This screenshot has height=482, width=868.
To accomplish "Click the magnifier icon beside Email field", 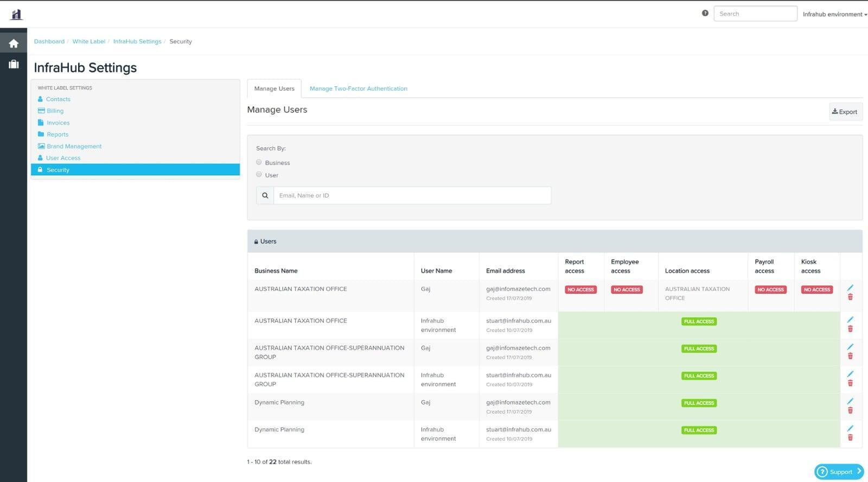I will click(265, 195).
